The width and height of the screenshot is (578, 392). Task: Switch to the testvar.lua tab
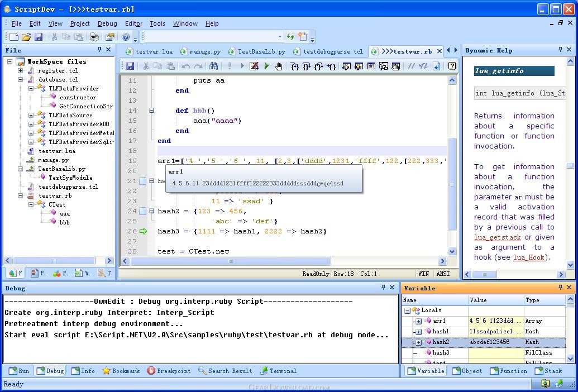(x=149, y=51)
